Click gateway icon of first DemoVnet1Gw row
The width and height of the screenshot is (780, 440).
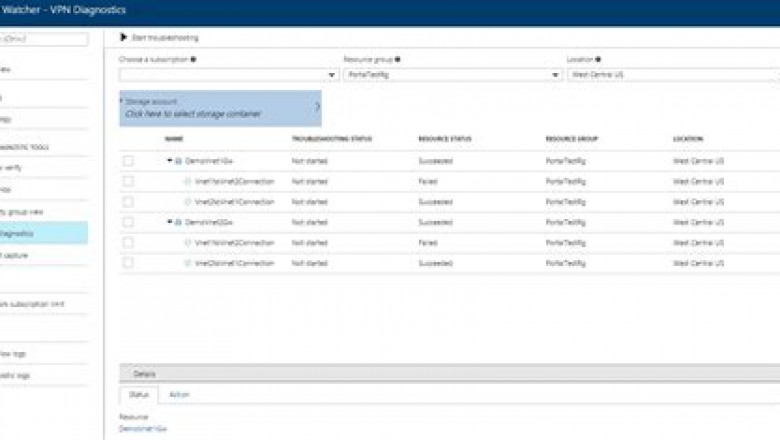coord(178,160)
